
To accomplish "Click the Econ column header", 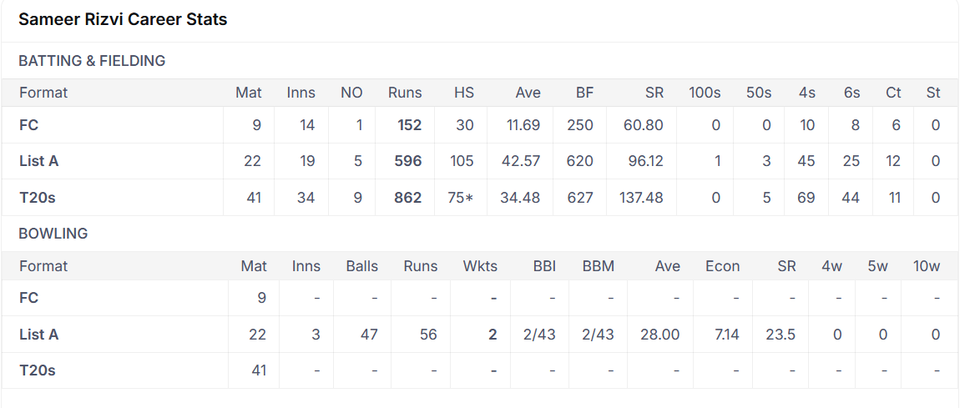I will [722, 266].
